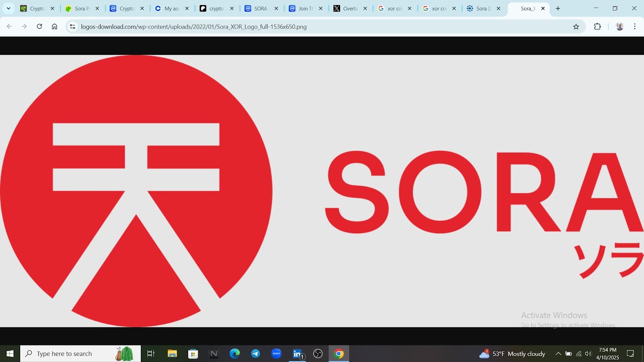
Task: Open the 7:54 PM clock and calendar
Action: click(x=607, y=353)
